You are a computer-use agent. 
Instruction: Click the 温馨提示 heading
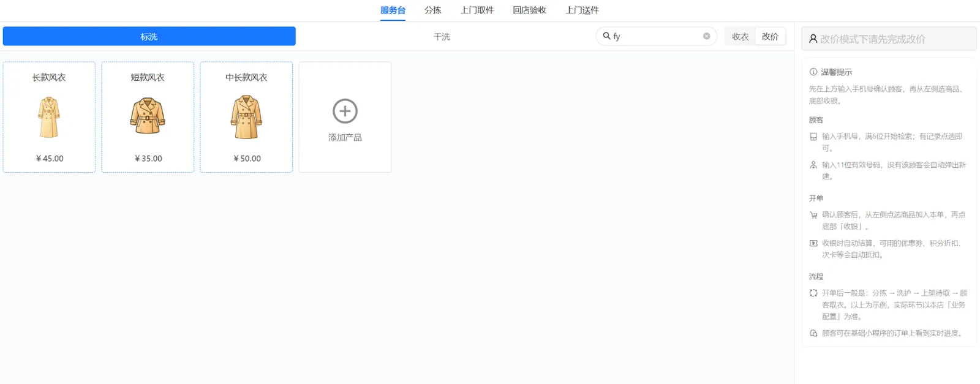coord(836,72)
